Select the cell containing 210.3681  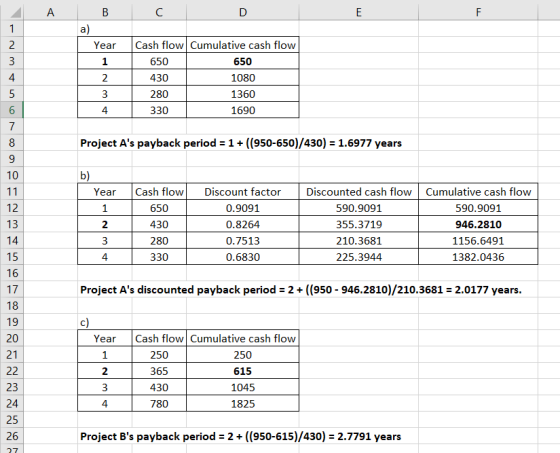click(x=359, y=240)
